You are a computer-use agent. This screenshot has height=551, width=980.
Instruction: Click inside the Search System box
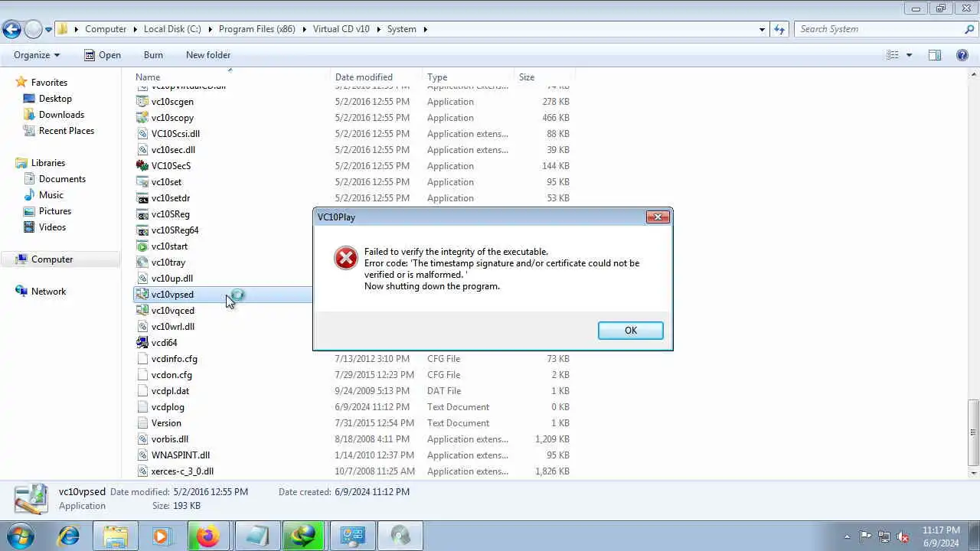tap(878, 29)
